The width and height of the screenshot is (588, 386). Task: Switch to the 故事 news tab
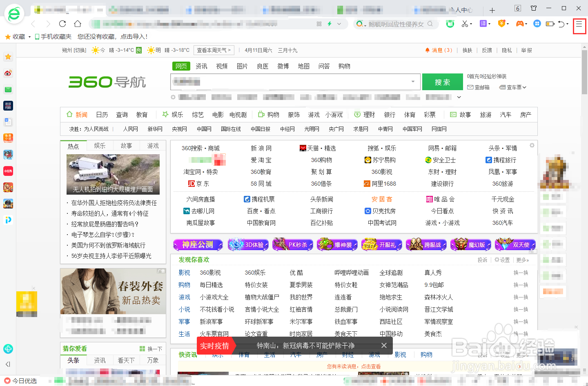click(x=126, y=146)
